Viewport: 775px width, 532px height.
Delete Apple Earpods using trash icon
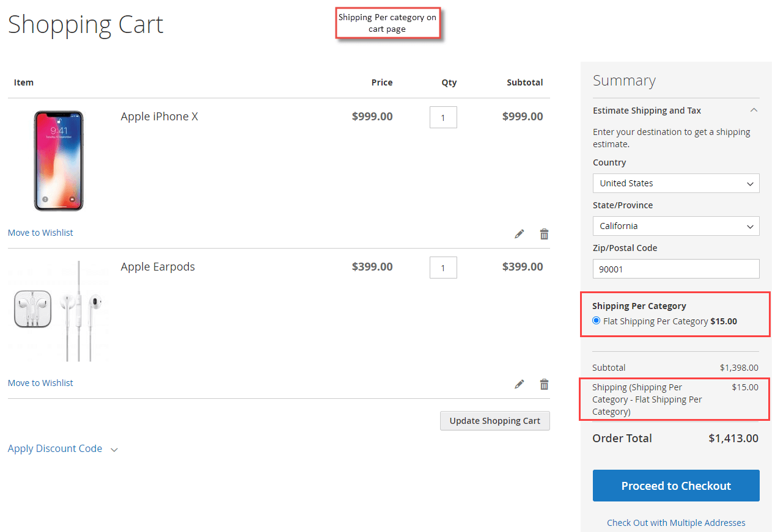544,384
